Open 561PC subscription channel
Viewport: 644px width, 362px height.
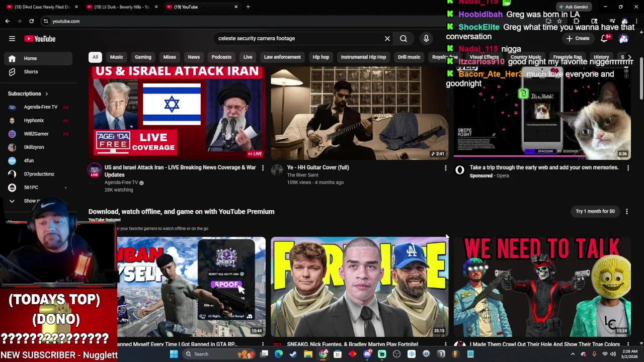click(39, 188)
